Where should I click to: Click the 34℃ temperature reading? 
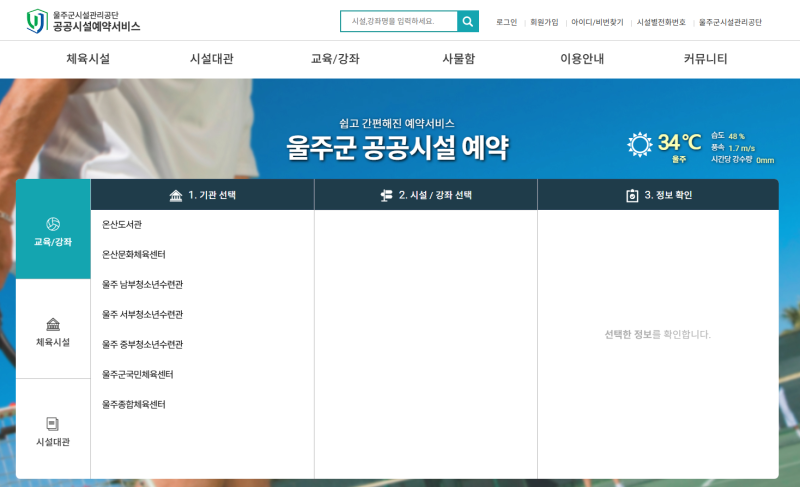[680, 142]
